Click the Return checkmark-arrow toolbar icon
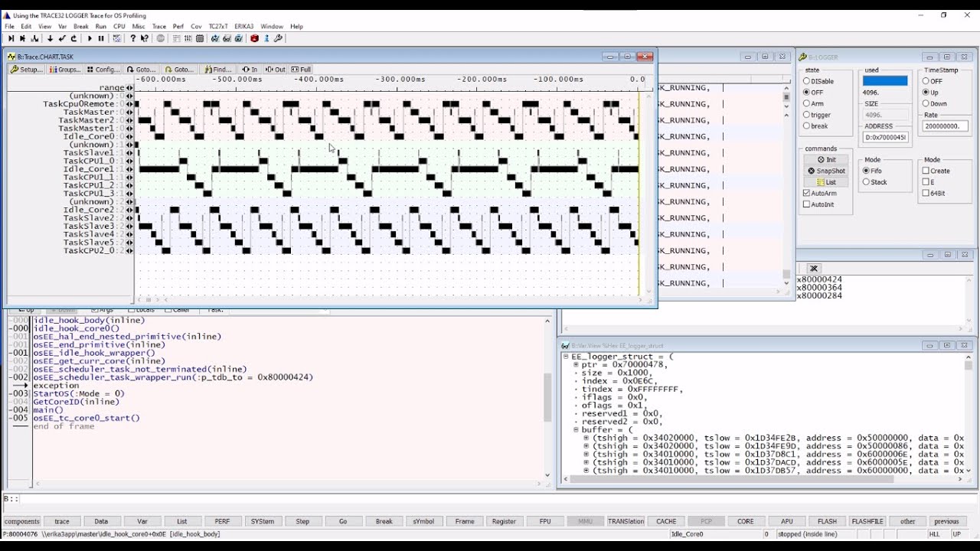The image size is (980, 551). (x=62, y=38)
